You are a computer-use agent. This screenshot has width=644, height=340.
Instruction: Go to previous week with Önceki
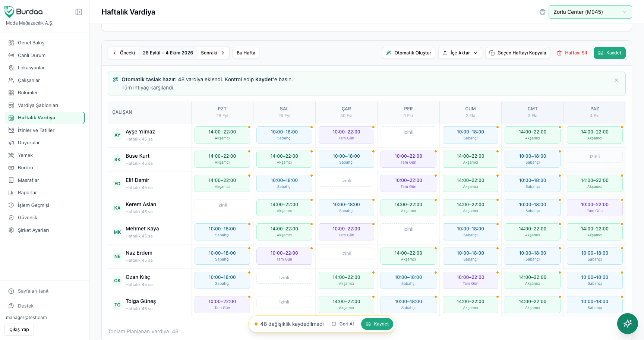click(x=124, y=53)
